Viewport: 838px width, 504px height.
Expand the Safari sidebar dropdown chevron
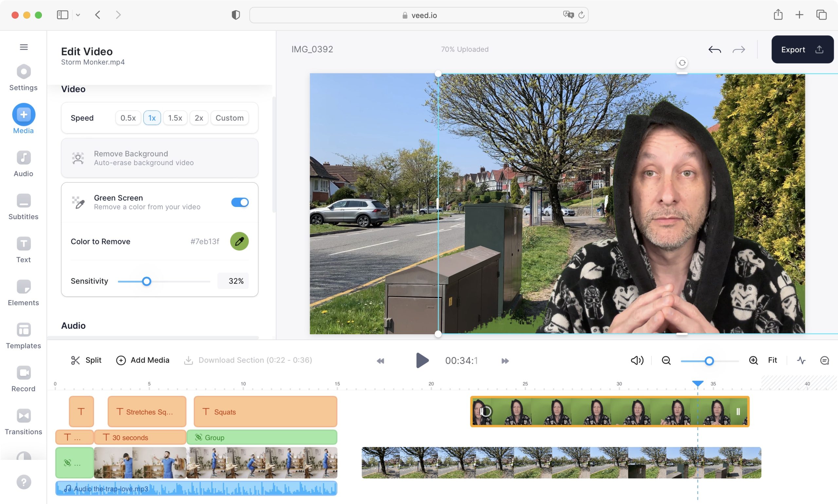78,15
